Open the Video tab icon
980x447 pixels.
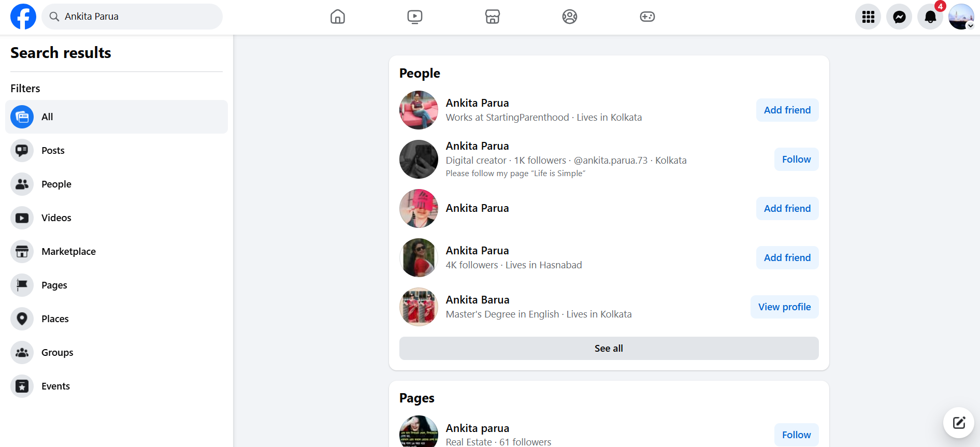415,17
